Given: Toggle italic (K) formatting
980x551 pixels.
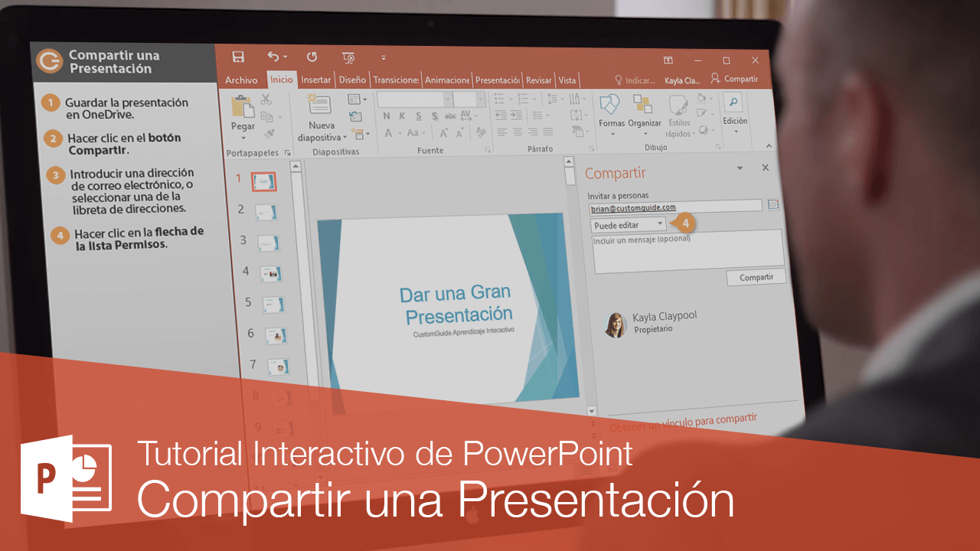Looking at the screenshot, I should tap(403, 116).
